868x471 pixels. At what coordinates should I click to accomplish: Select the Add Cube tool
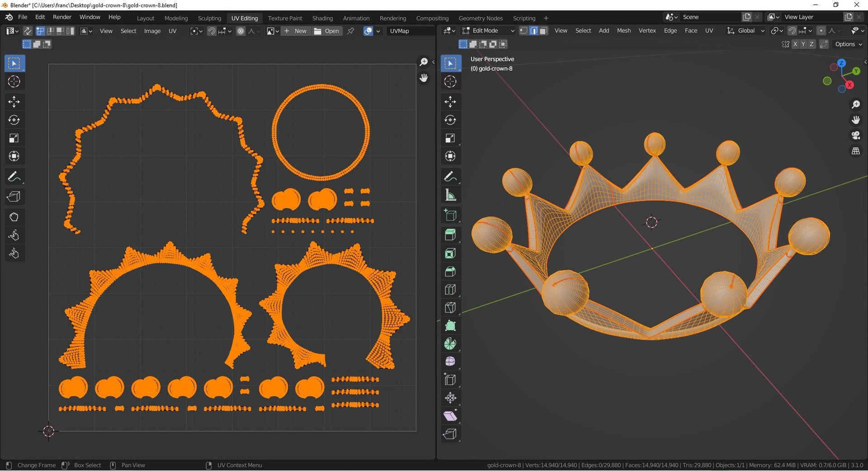450,215
